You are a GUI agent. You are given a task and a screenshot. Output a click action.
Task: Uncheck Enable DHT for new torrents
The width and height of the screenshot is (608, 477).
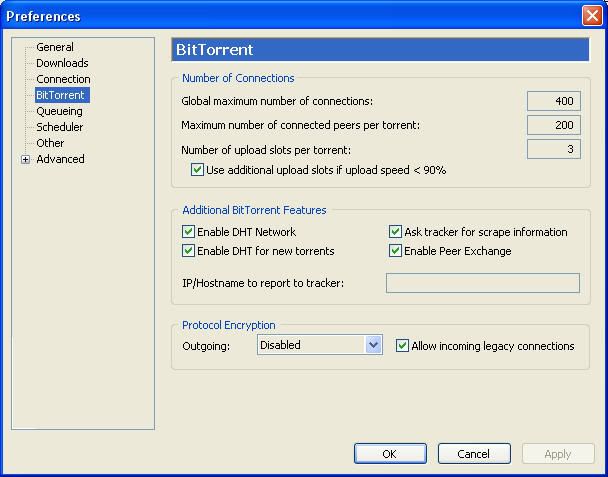tap(188, 251)
